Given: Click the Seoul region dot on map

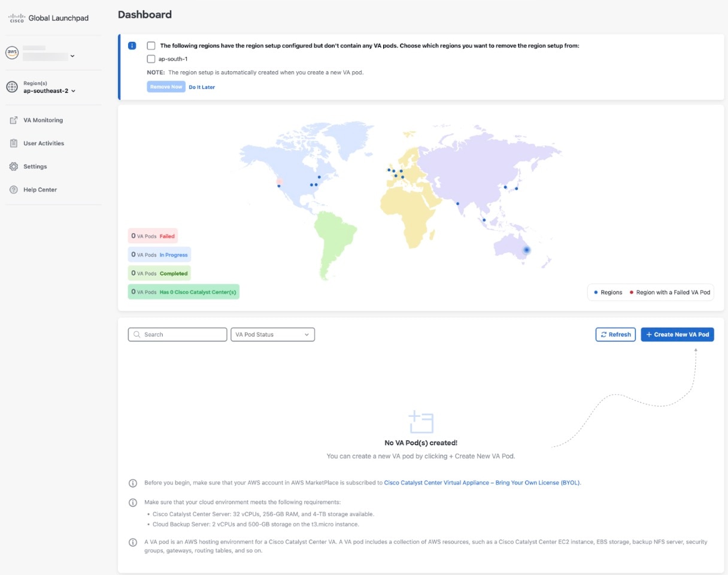Looking at the screenshot, I should click(x=505, y=187).
